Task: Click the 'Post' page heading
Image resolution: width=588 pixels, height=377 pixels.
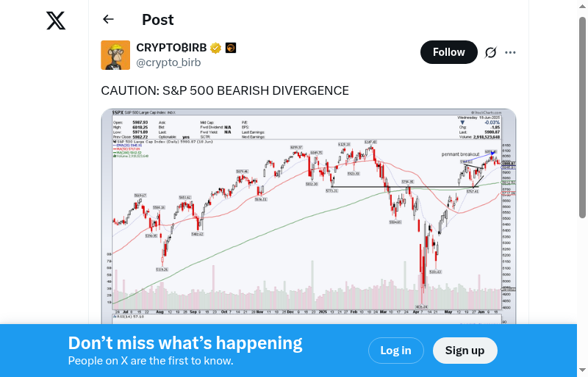Action: tap(158, 20)
